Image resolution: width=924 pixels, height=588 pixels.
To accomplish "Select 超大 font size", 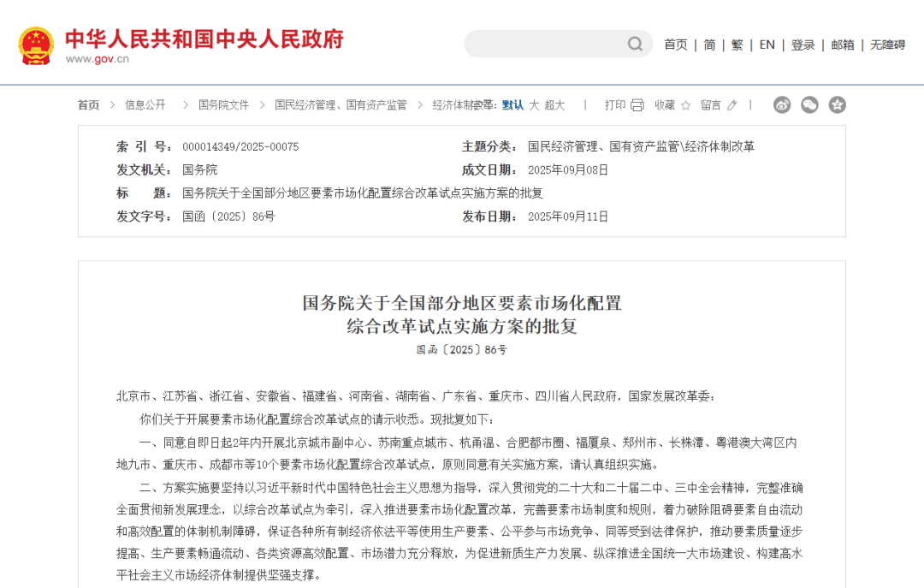I will (554, 105).
